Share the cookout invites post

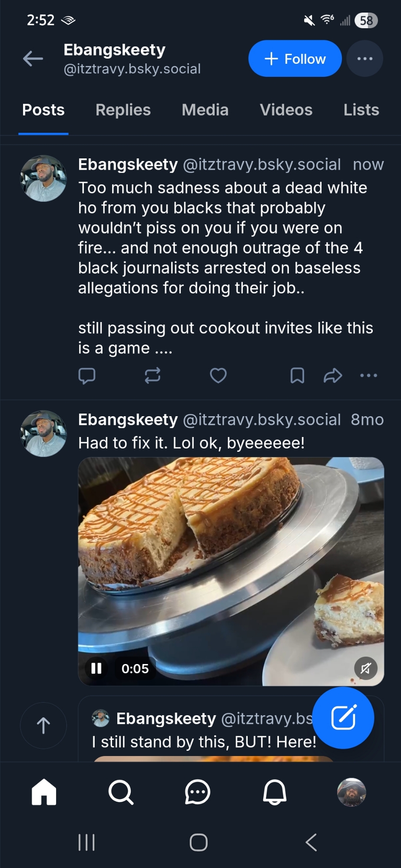click(333, 375)
